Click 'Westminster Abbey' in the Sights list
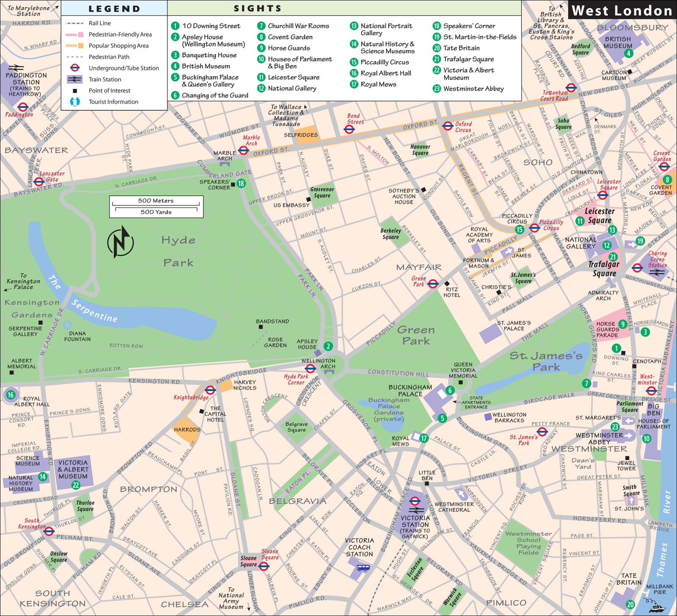677x616 pixels. click(x=473, y=88)
